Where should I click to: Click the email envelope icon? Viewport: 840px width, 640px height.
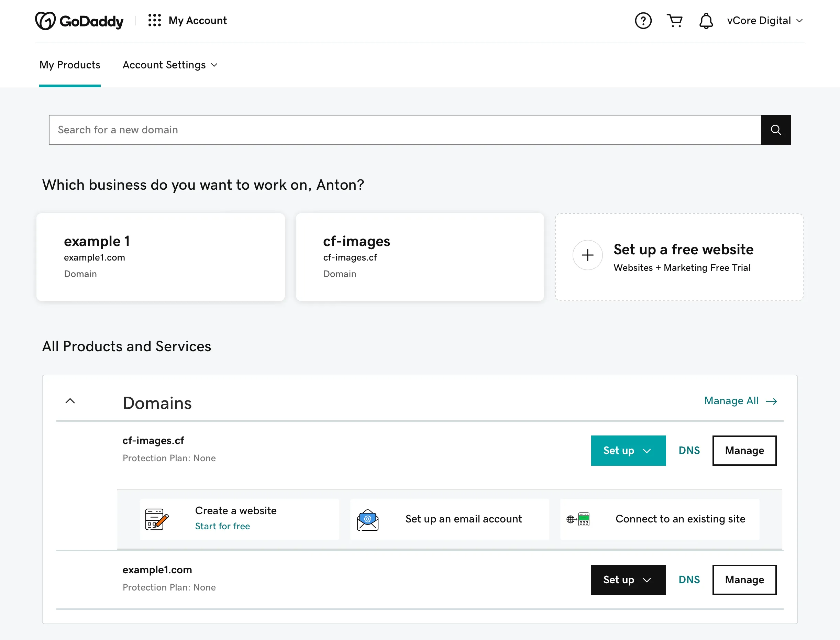tap(368, 520)
